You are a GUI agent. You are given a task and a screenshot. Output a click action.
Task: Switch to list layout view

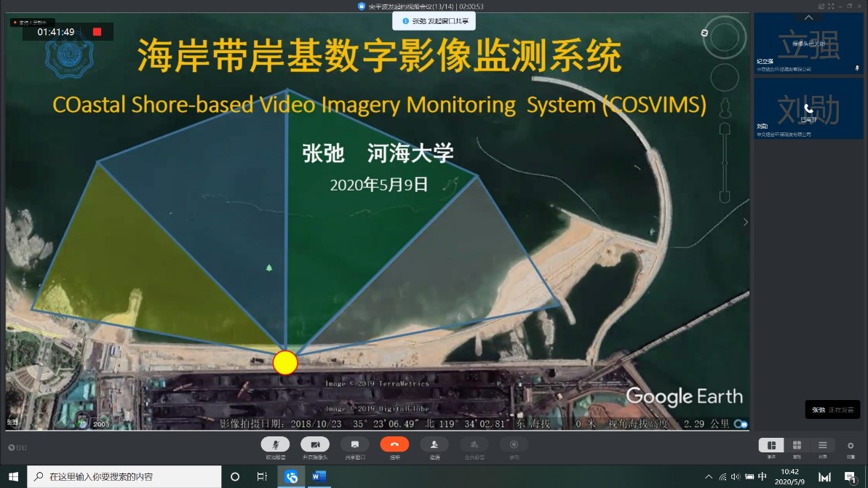click(x=822, y=445)
